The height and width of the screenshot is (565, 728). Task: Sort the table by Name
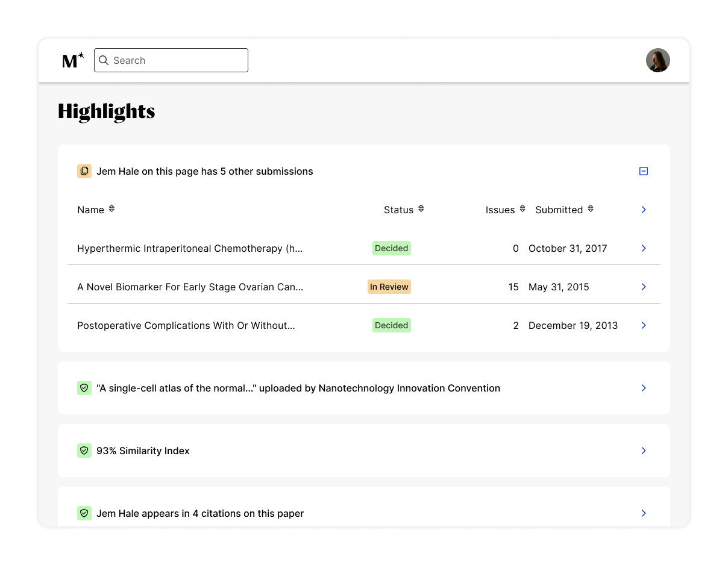(111, 209)
